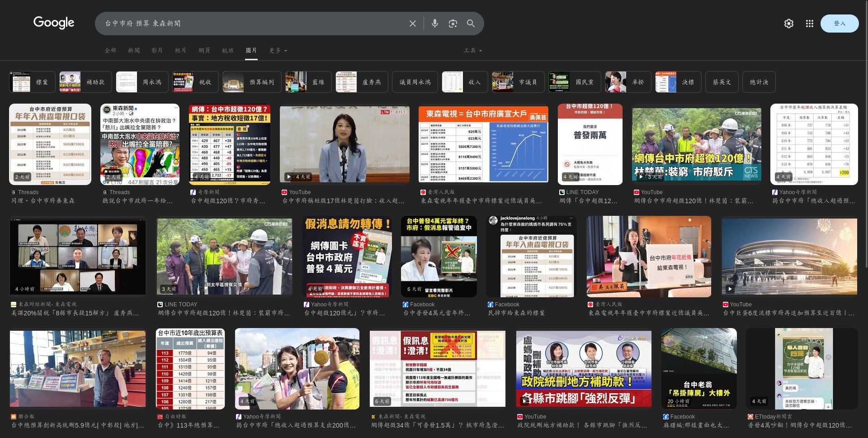The height and width of the screenshot is (438, 868).
Task: Filter images by 盧秀燕 chip
Action: pyautogui.click(x=362, y=82)
